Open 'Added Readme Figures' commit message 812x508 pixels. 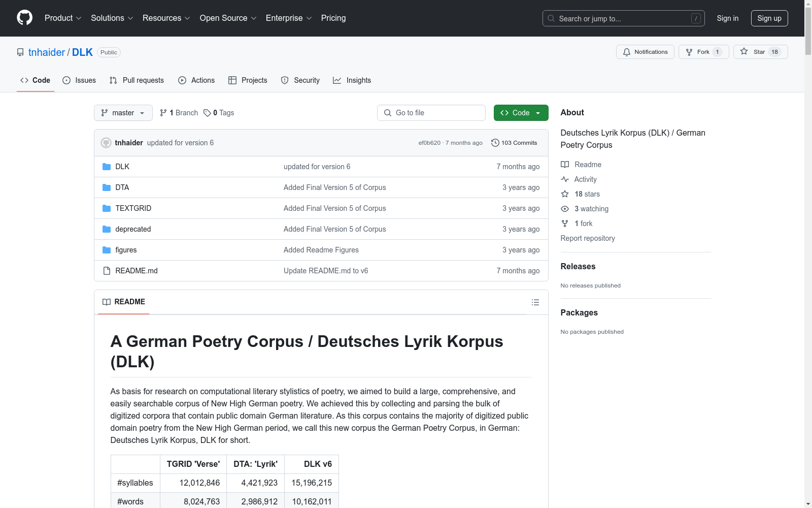click(321, 250)
